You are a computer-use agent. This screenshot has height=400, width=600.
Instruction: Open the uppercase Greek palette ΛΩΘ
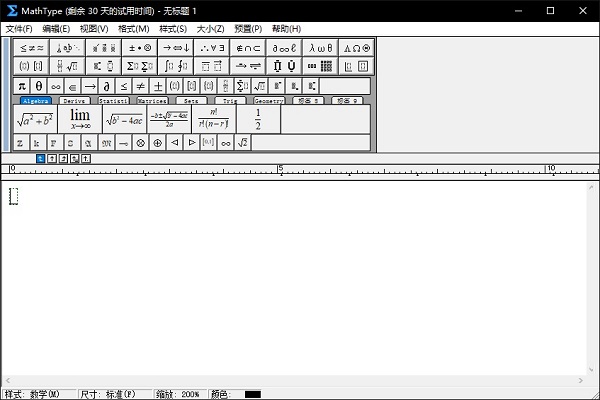click(x=356, y=48)
